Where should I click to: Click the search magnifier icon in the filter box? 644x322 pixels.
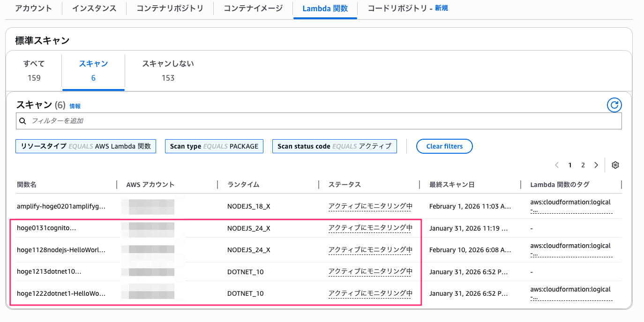(x=23, y=121)
